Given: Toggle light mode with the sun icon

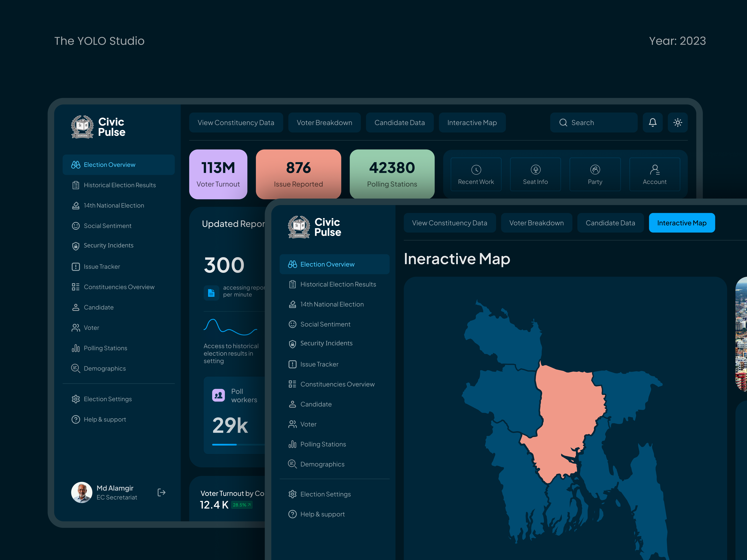Looking at the screenshot, I should click(x=678, y=123).
